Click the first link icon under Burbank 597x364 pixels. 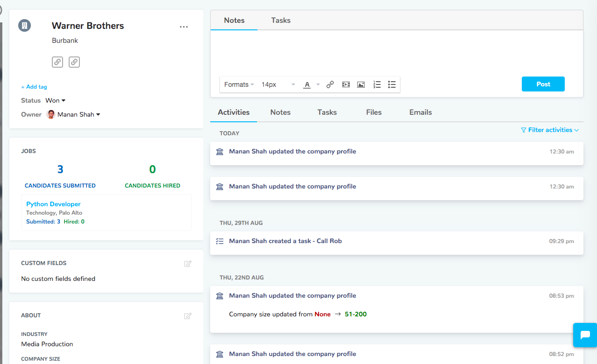click(57, 62)
